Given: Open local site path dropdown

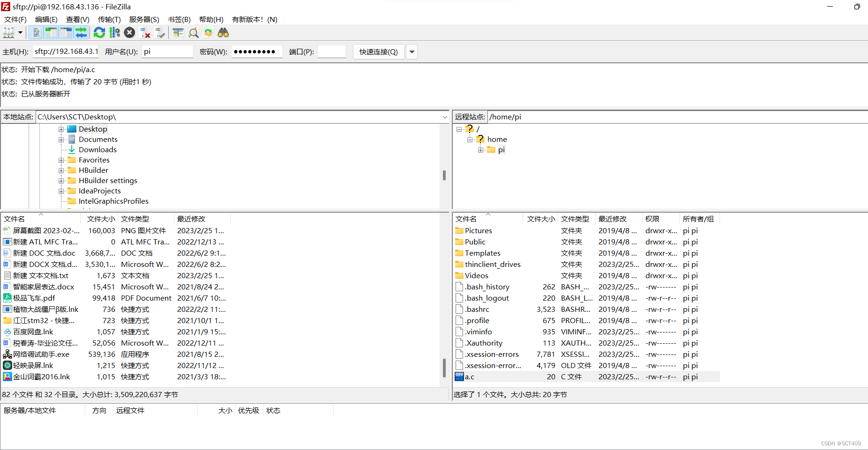Looking at the screenshot, I should tap(445, 117).
